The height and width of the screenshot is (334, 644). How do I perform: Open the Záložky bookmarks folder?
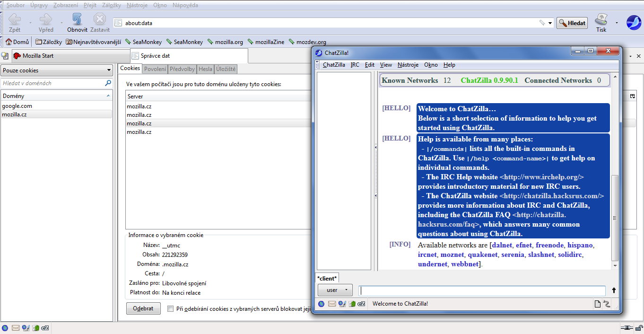49,42
